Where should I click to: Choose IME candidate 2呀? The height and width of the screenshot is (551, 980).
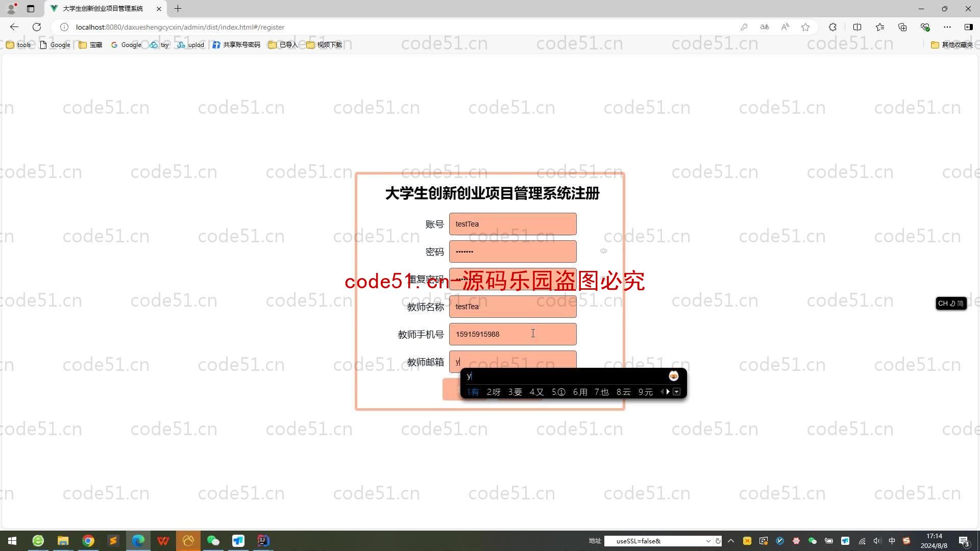[x=494, y=392]
